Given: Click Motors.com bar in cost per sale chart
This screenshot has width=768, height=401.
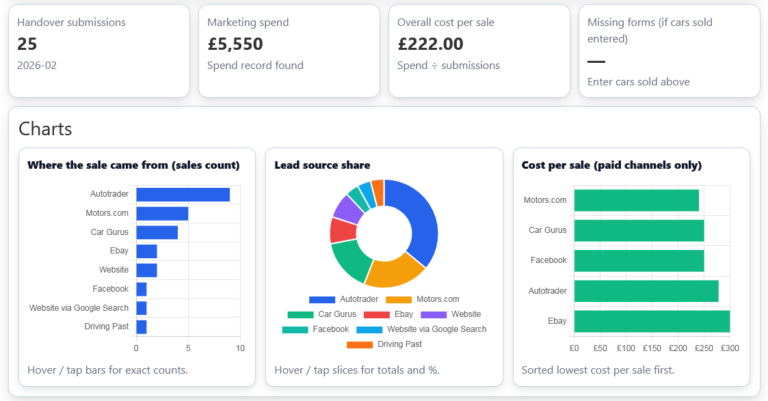Looking at the screenshot, I should pos(636,200).
